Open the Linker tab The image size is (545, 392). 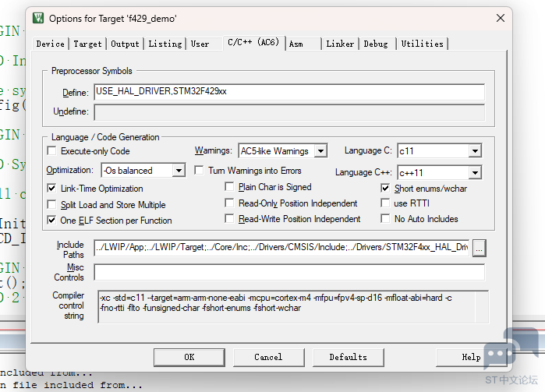coord(340,44)
